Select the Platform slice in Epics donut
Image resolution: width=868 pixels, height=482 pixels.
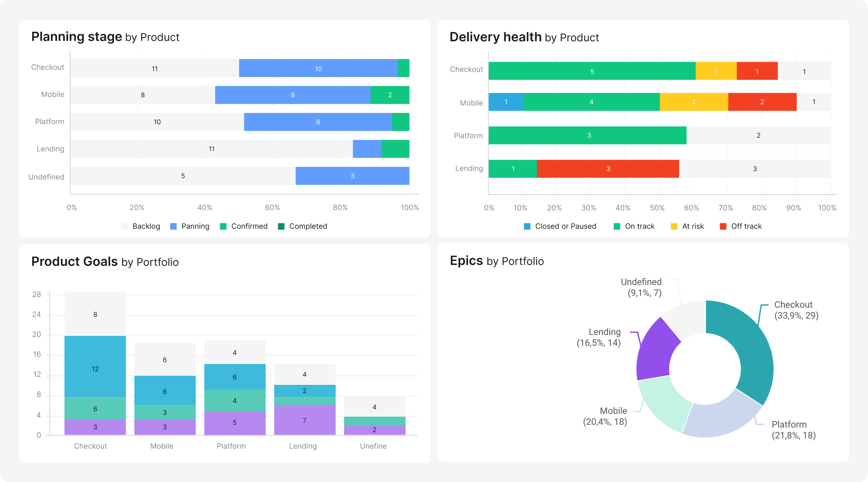pyautogui.click(x=722, y=418)
